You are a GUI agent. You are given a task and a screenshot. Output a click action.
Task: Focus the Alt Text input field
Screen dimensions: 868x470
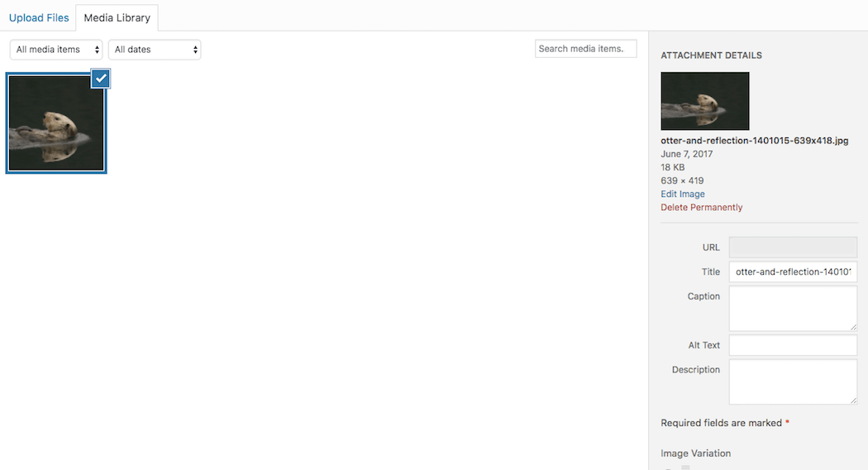coord(793,345)
